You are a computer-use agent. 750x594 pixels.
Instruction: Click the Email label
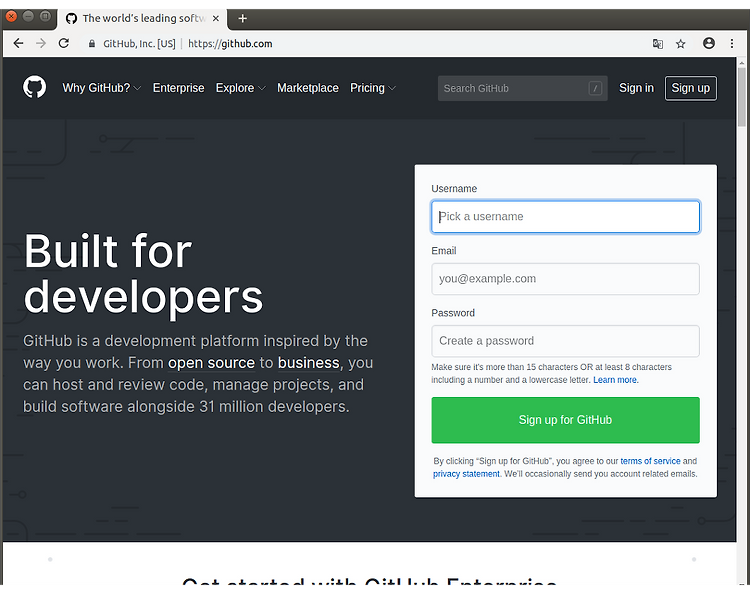tap(443, 251)
